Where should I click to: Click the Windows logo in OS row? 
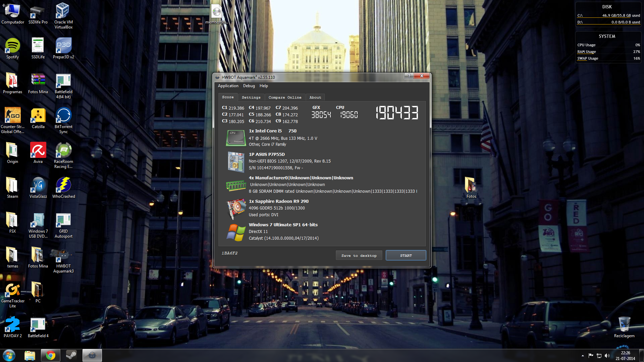236,232
